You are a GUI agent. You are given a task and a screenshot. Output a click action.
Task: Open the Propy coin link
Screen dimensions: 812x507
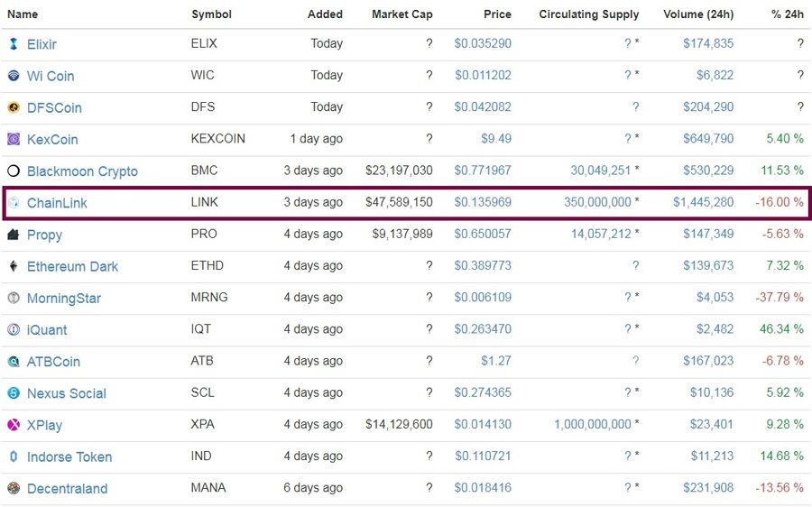pyautogui.click(x=44, y=235)
